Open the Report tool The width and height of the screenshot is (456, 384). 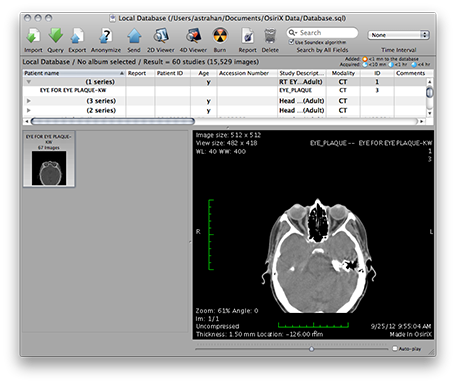tap(248, 36)
